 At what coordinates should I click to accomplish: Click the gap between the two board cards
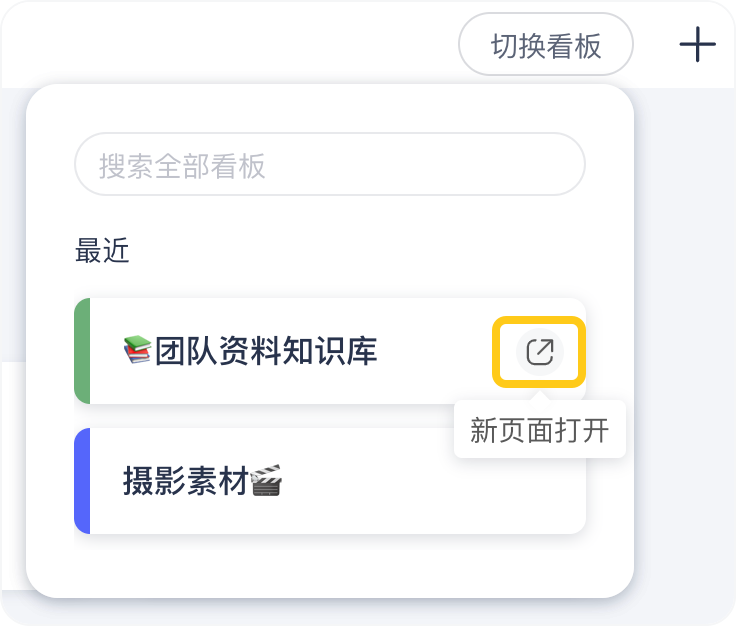(300, 416)
